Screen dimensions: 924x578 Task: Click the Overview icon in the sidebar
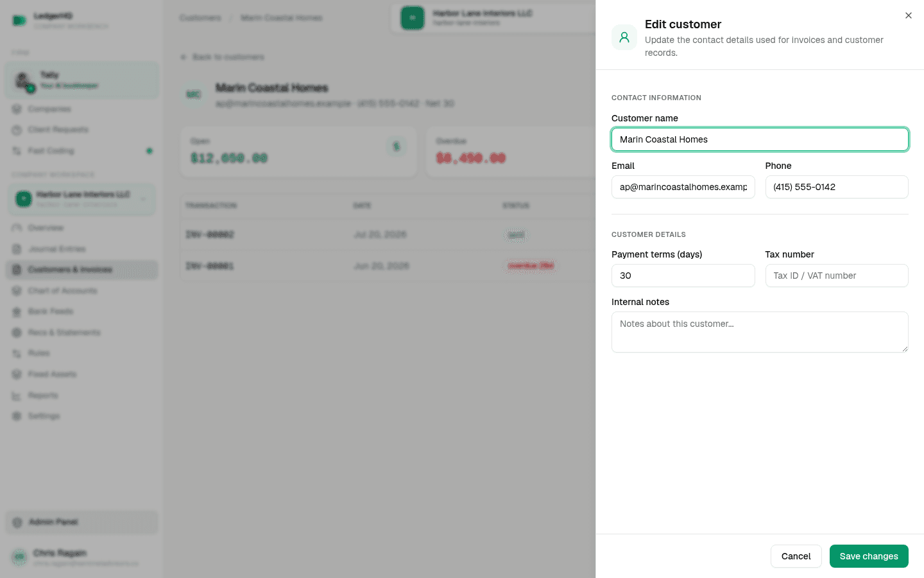coord(17,228)
